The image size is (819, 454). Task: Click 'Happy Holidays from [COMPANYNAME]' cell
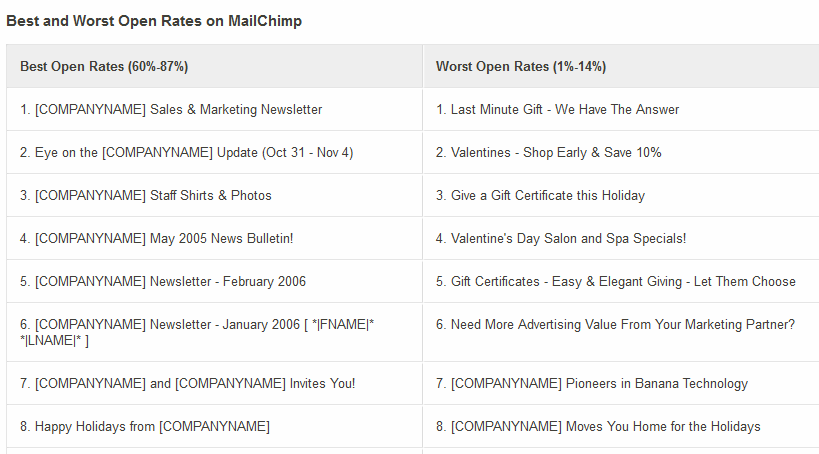point(214,426)
